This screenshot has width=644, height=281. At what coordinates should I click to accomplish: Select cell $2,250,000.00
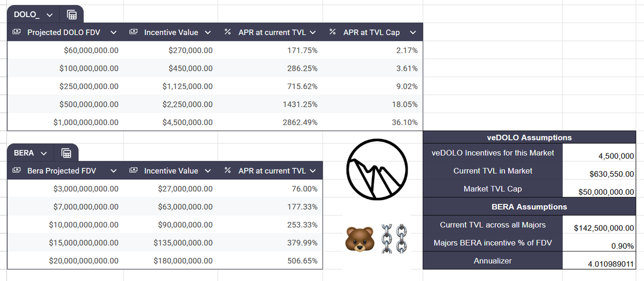click(170, 105)
